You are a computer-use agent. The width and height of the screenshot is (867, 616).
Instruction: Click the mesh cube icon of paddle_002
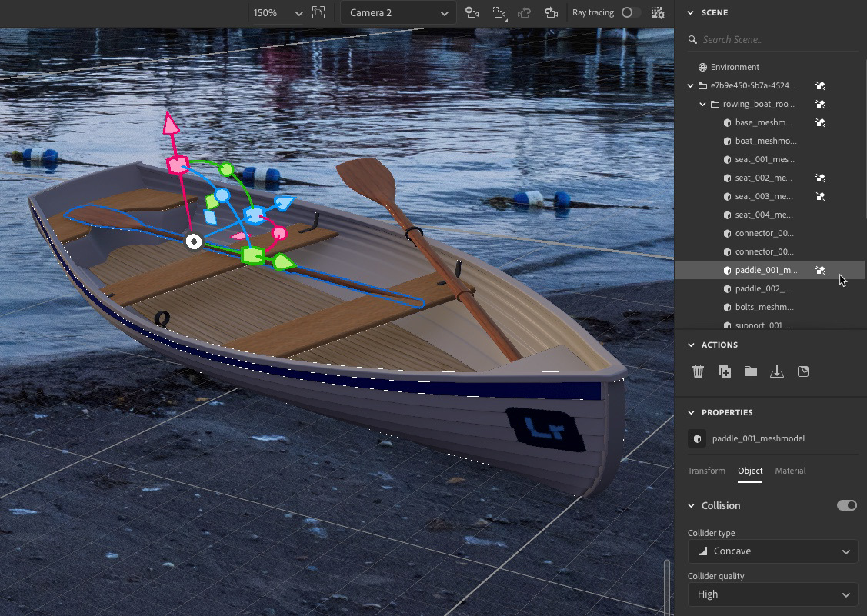727,288
